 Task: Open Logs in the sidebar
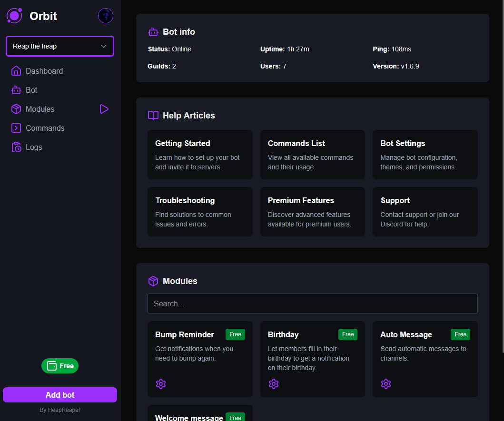[34, 147]
